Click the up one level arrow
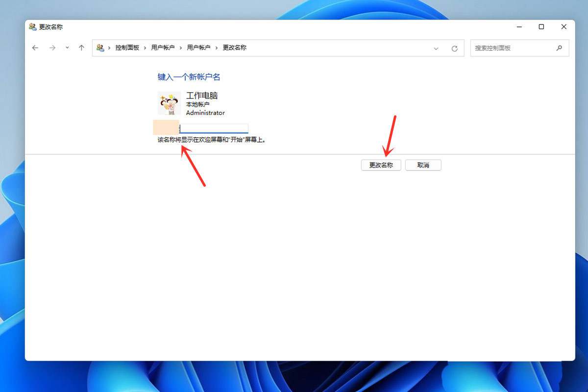Viewport: 588px width, 392px height. click(81, 48)
